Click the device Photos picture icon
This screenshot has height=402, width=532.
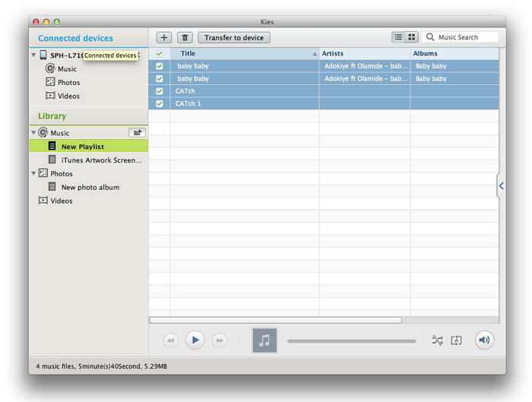(x=50, y=82)
